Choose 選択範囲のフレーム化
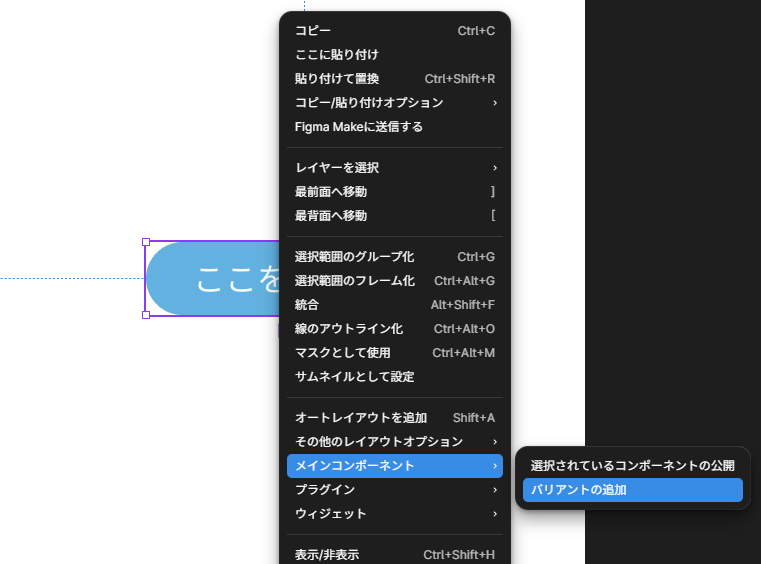Viewport: 761px width, 564px height. [x=394, y=281]
